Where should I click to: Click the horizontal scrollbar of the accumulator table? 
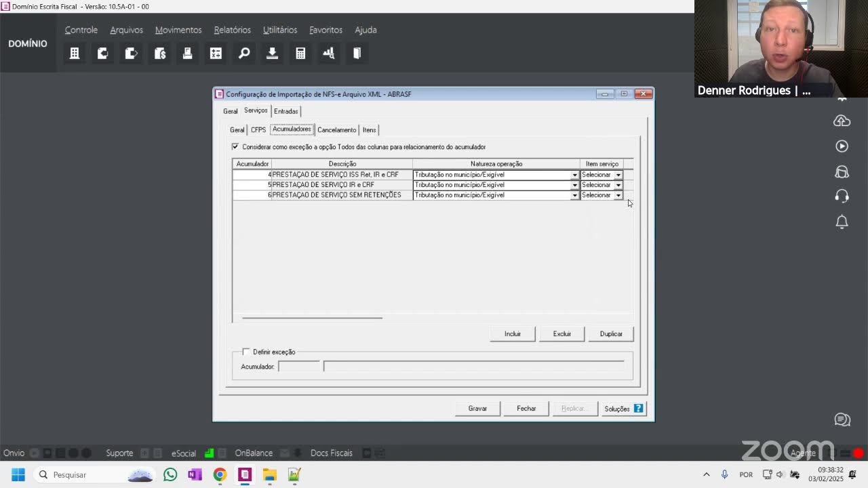click(312, 317)
